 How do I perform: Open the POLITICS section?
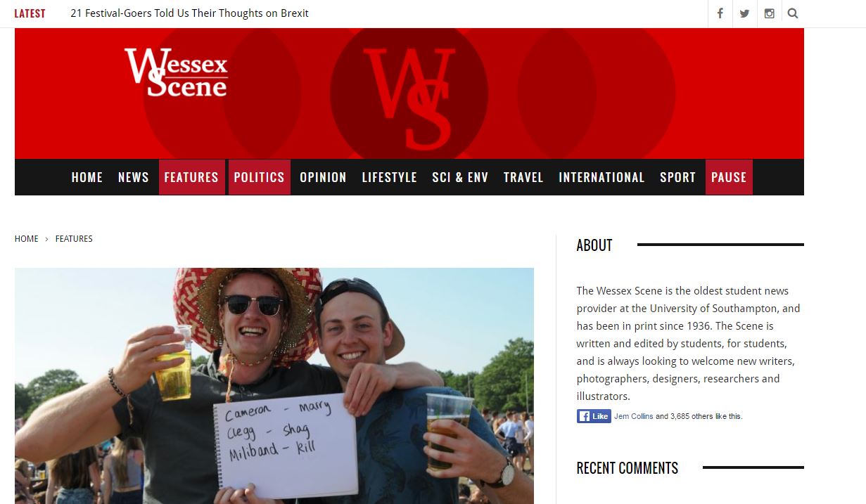click(259, 177)
